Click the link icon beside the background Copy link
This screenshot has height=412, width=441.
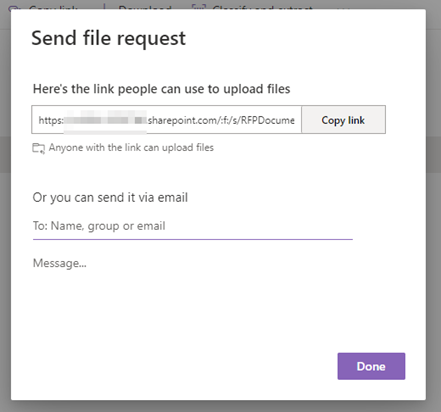(15, 7)
